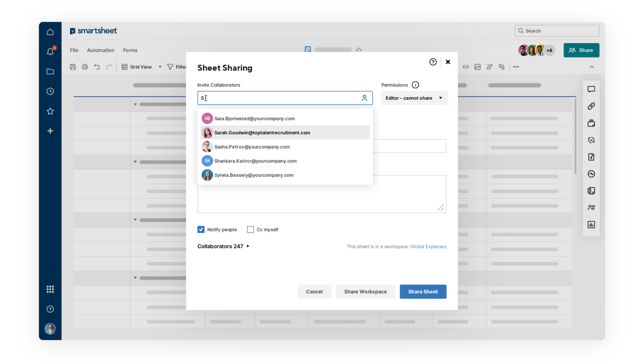Save the sheet using the save icon

[x=73, y=67]
